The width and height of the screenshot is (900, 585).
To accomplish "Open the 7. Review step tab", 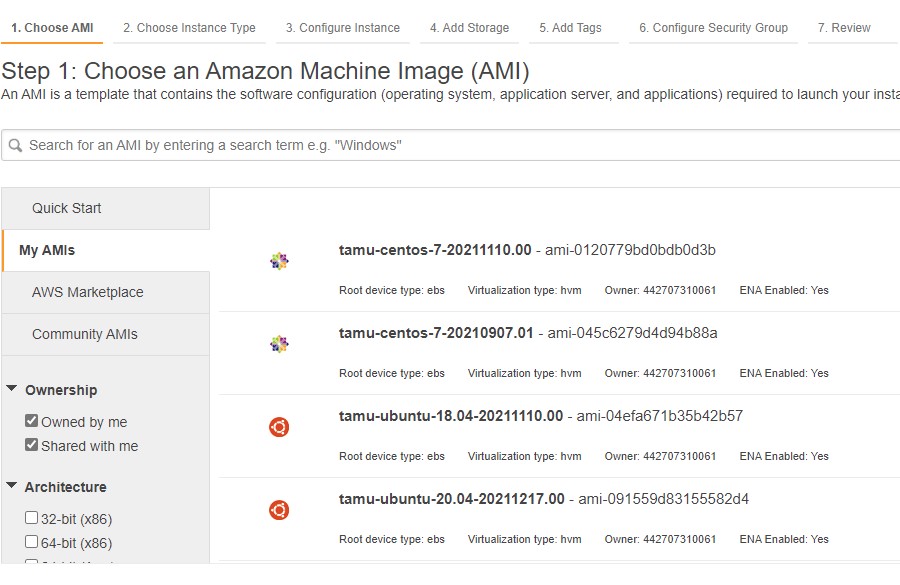I will [843, 28].
